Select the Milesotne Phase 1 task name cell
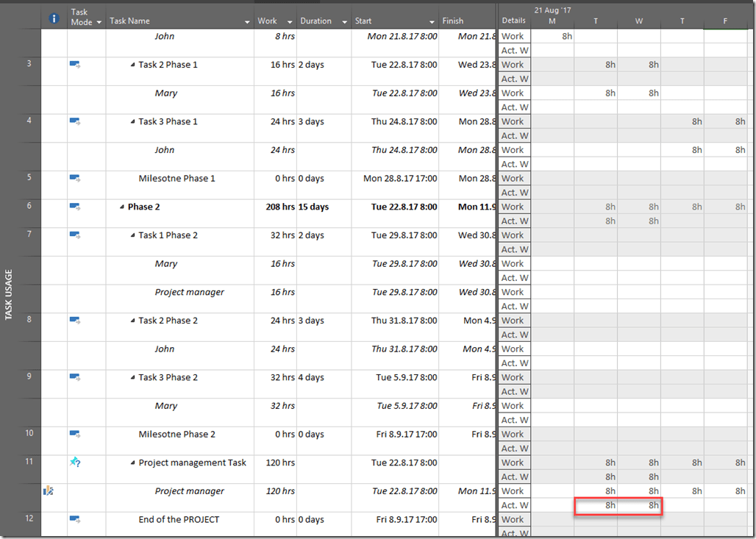This screenshot has height=539, width=756. coord(176,179)
